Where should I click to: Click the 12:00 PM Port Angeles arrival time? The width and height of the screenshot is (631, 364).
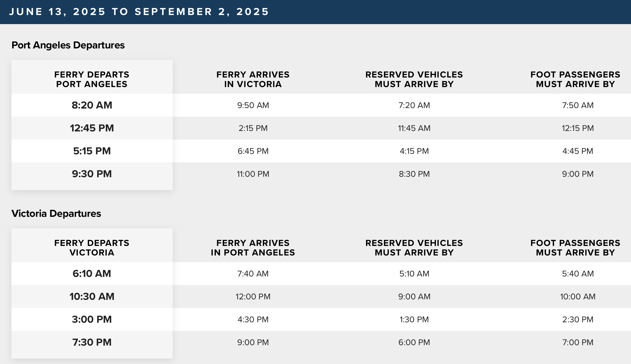[253, 296]
